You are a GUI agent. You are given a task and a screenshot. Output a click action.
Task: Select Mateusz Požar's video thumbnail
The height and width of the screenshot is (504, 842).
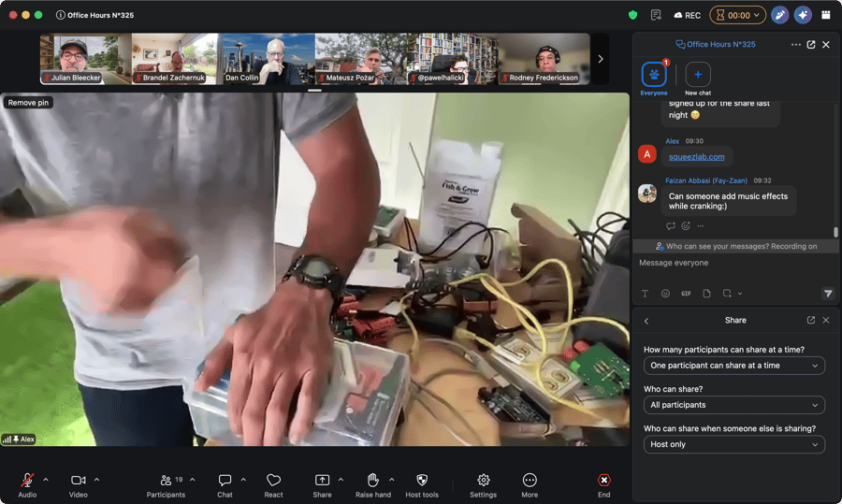click(x=361, y=59)
